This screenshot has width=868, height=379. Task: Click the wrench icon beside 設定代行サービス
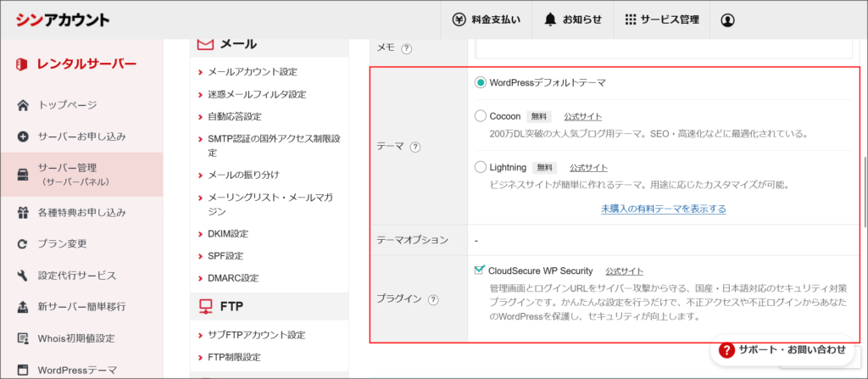tap(23, 276)
